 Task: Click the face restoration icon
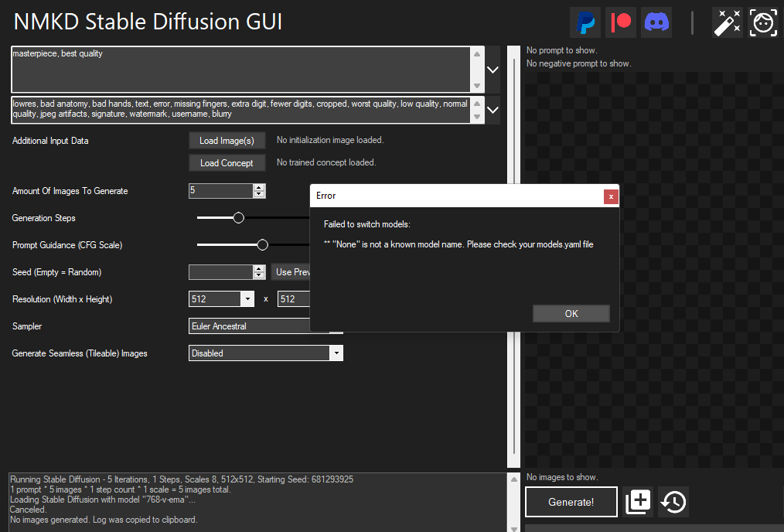[x=765, y=23]
